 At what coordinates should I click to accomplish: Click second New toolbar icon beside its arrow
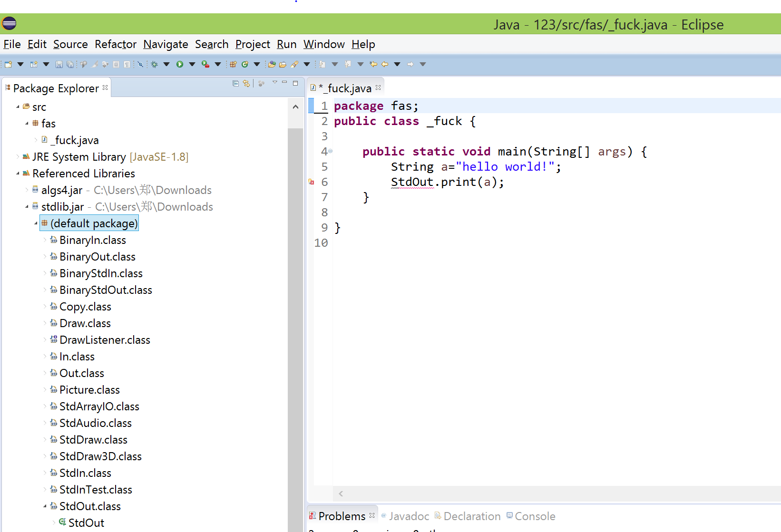[34, 64]
